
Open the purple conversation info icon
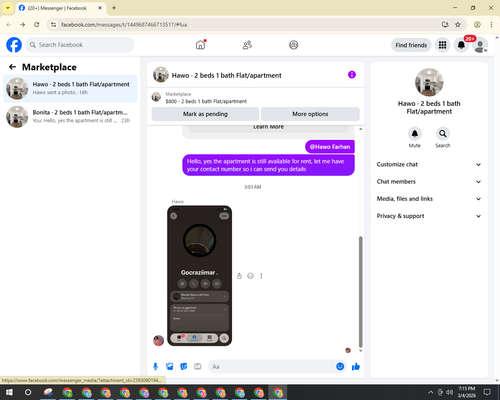pos(352,75)
